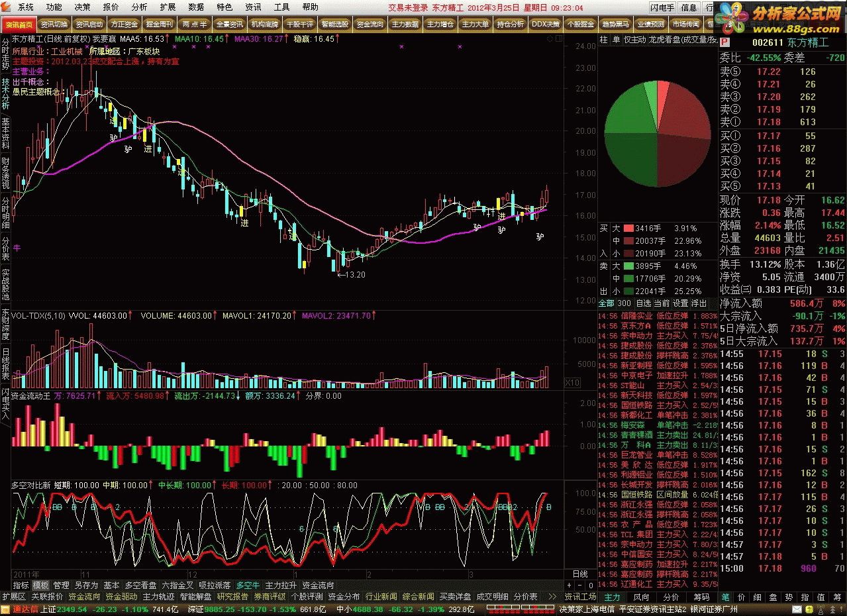Image resolution: width=847 pixels, height=616 pixels.
Task: Click the 方正资金 toolbar button
Action: pyautogui.click(x=124, y=24)
